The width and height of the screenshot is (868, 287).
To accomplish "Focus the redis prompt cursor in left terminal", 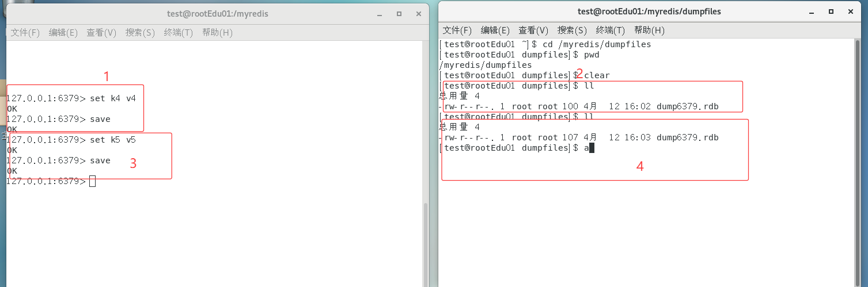I will pyautogui.click(x=93, y=182).
